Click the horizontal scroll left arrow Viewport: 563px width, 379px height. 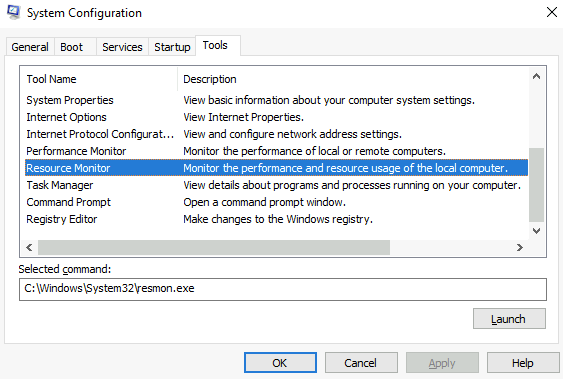coord(29,247)
